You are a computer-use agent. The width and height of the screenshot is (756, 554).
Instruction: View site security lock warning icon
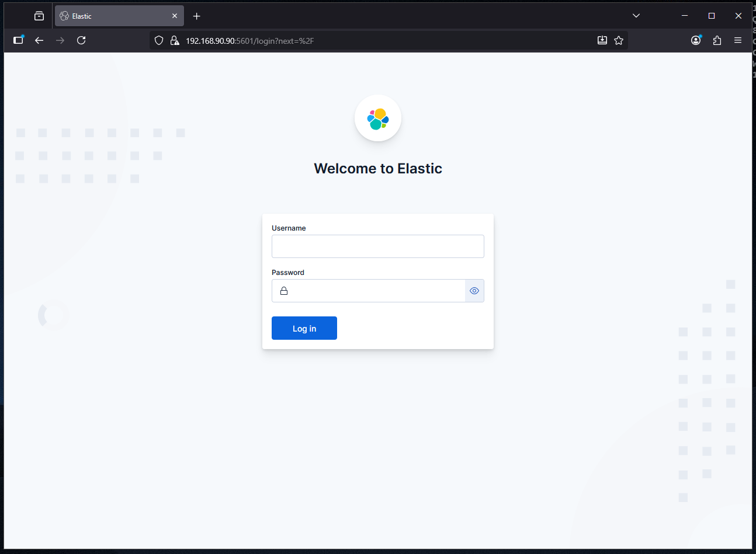pos(175,40)
